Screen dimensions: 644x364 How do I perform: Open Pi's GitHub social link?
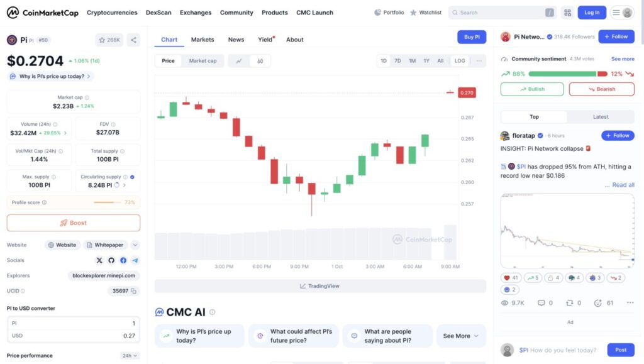(x=111, y=260)
